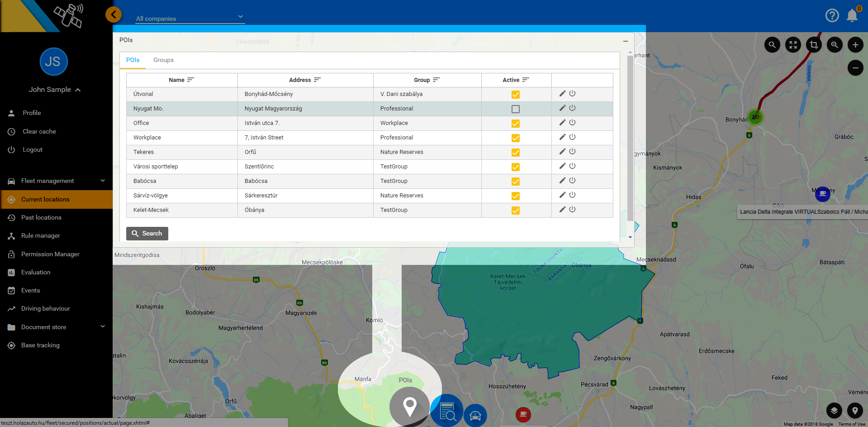Uncheck Active checkbox for Tekeres
The height and width of the screenshot is (427, 868).
tap(515, 153)
